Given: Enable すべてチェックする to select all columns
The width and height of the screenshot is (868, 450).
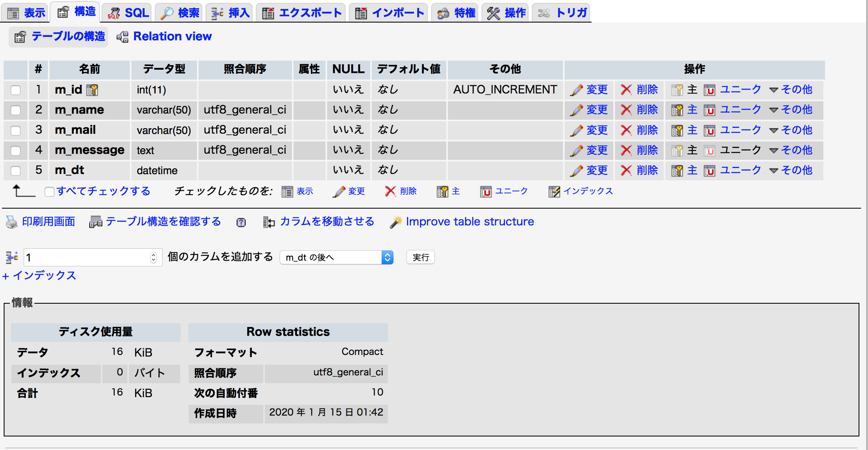Looking at the screenshot, I should click(x=50, y=191).
